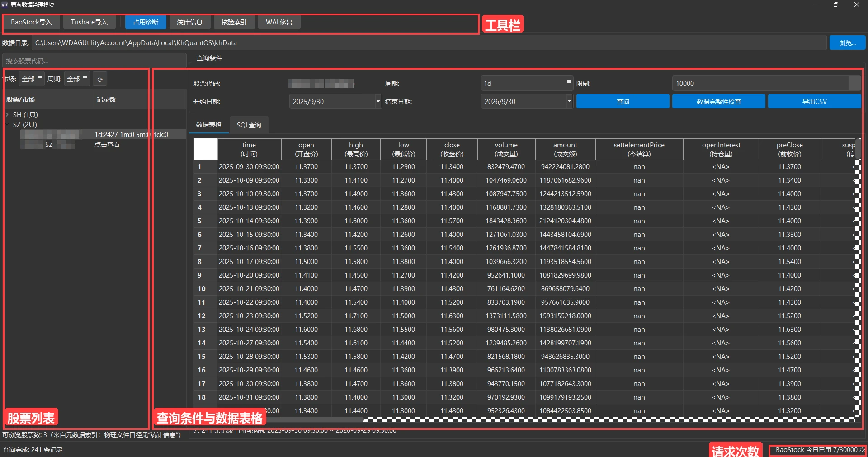Click the 浏览... button for data directory
Image resolution: width=868 pixels, height=457 pixels.
(847, 43)
